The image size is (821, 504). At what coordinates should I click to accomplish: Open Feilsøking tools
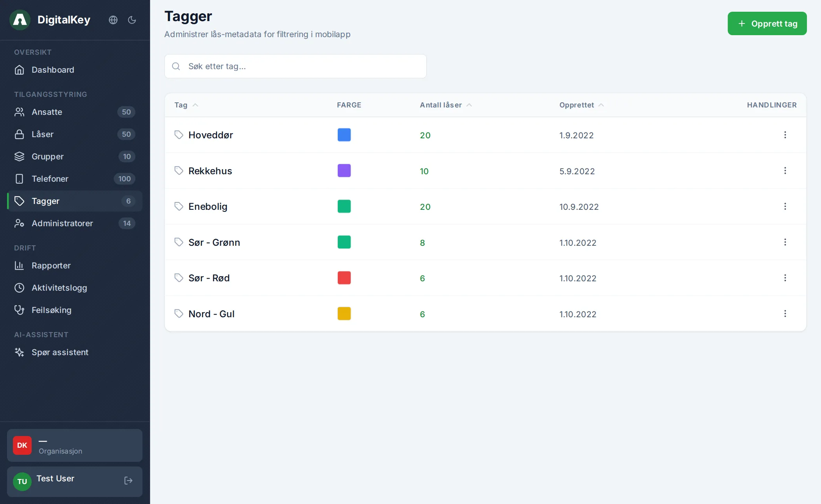pos(75,310)
